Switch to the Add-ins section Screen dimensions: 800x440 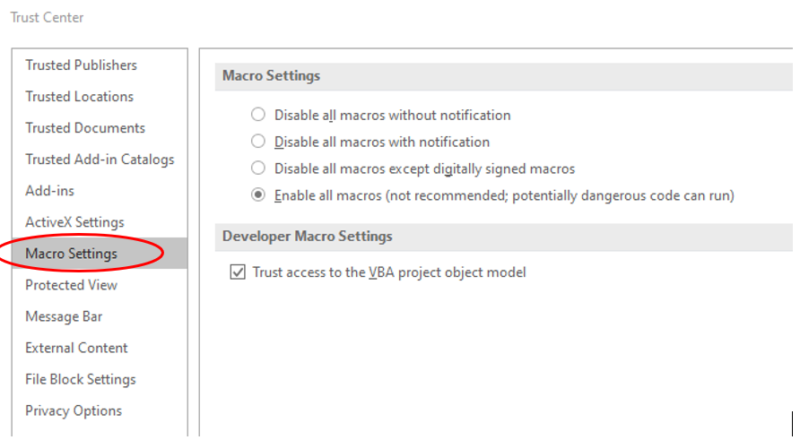coord(50,191)
